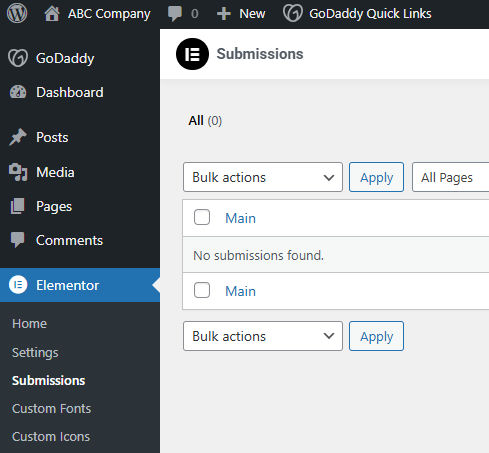Click the Posts pushpin icon

18,137
